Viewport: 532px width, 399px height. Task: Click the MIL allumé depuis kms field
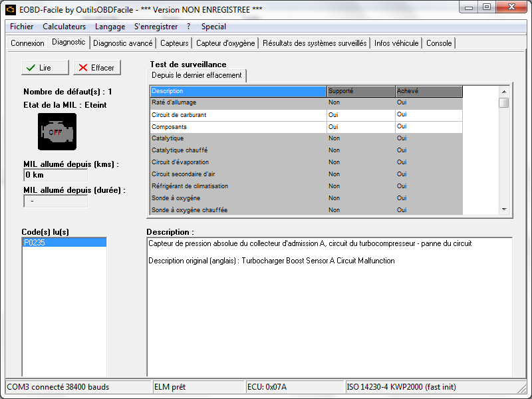(x=56, y=175)
